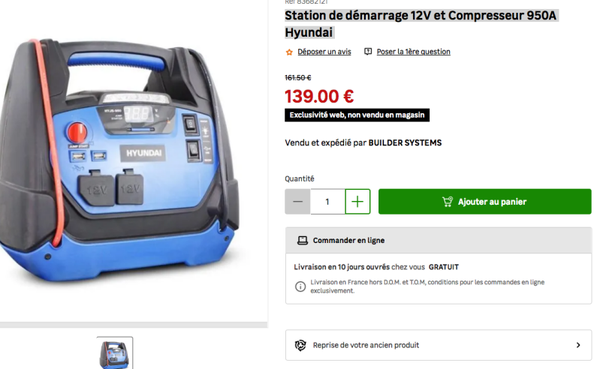Click the gray image carousel progress bar

[x=134, y=325]
